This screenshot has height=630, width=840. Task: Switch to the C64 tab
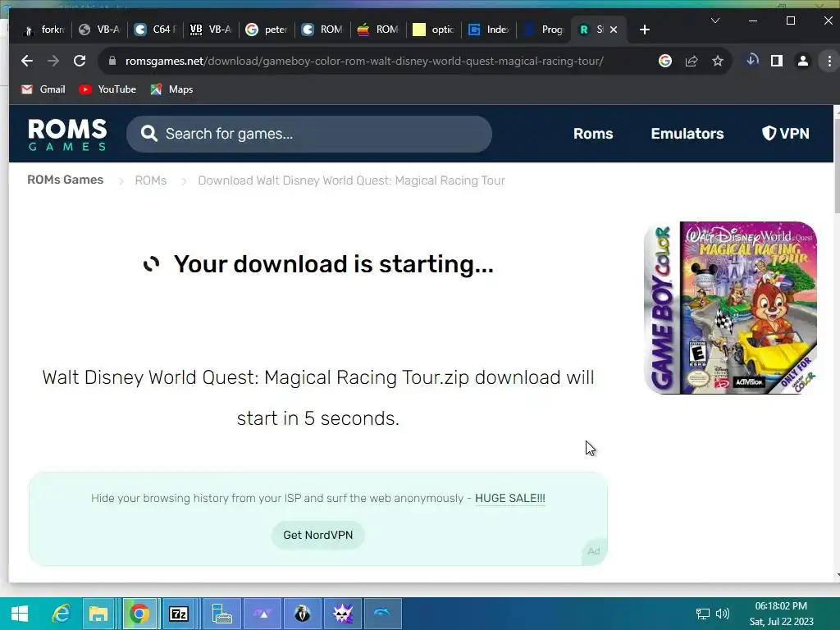click(x=155, y=30)
